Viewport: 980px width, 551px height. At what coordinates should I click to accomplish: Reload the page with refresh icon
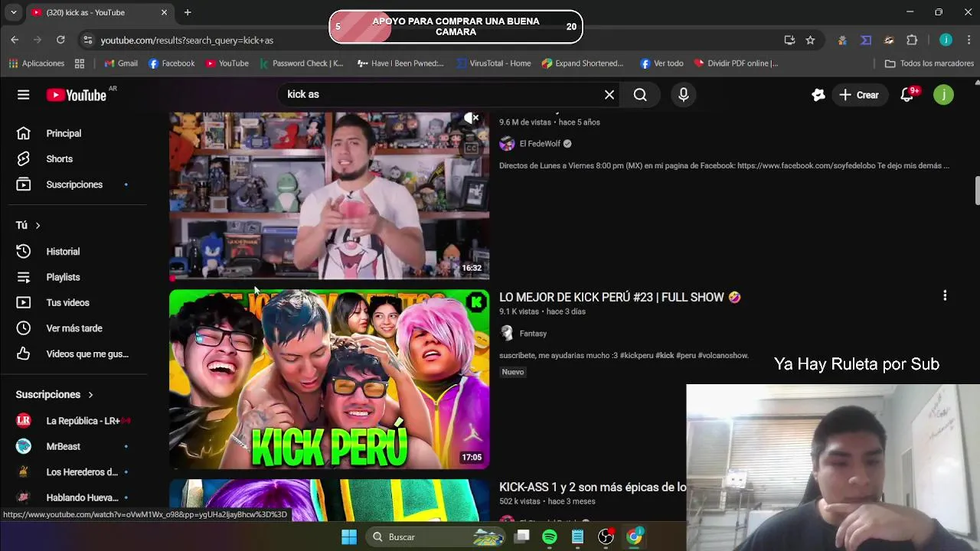point(60,40)
